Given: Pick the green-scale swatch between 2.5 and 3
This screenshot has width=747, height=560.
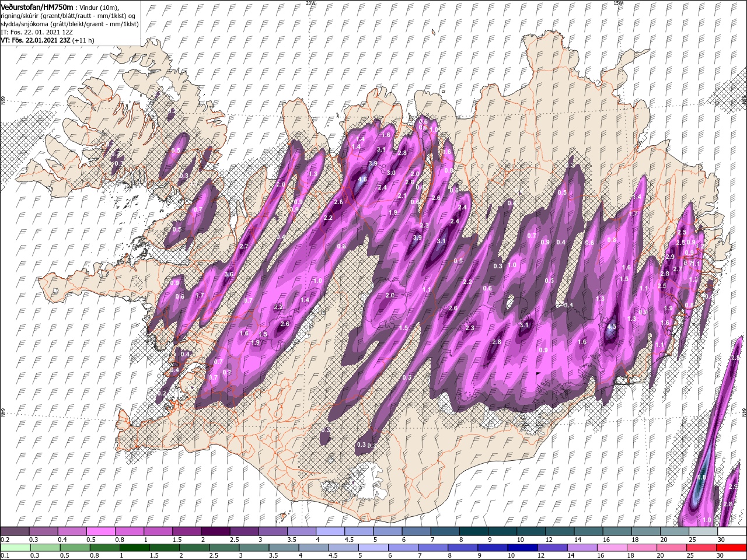Looking at the screenshot, I should [x=223, y=547].
